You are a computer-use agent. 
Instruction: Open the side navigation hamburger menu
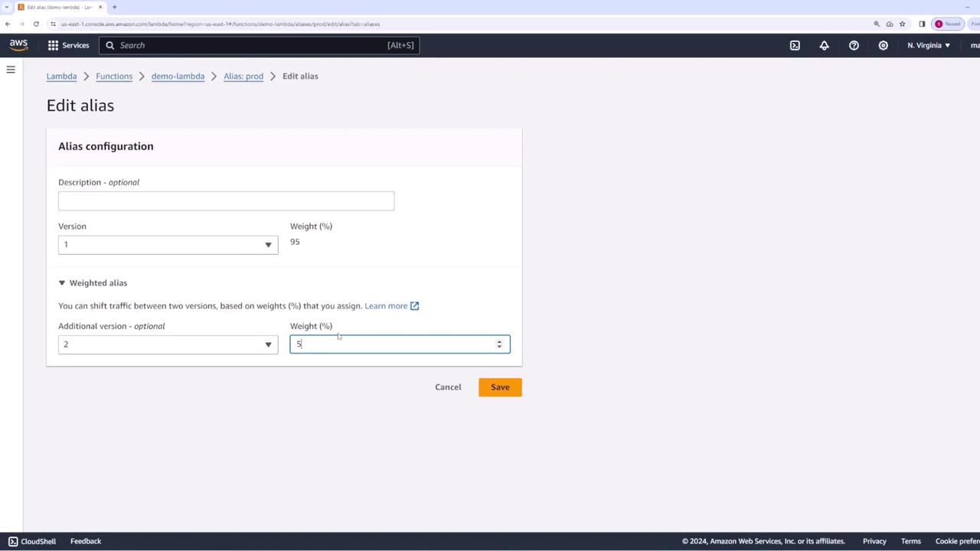(11, 70)
